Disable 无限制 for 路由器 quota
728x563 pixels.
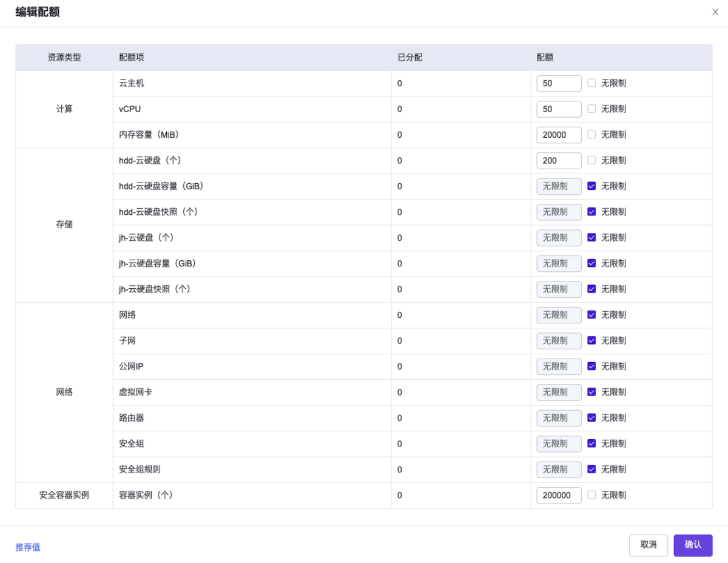pos(591,418)
